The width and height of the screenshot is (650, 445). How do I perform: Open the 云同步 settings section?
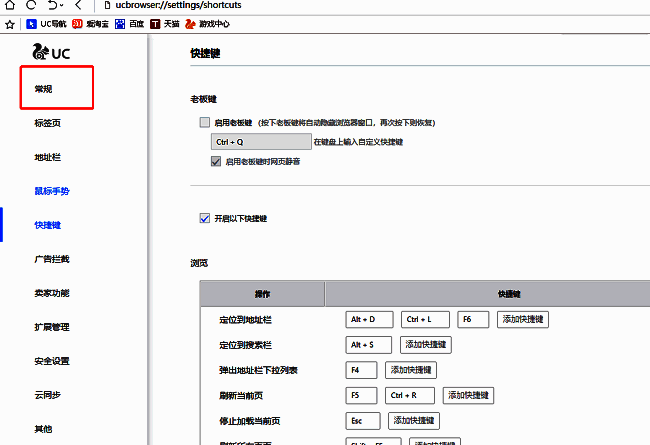click(47, 395)
